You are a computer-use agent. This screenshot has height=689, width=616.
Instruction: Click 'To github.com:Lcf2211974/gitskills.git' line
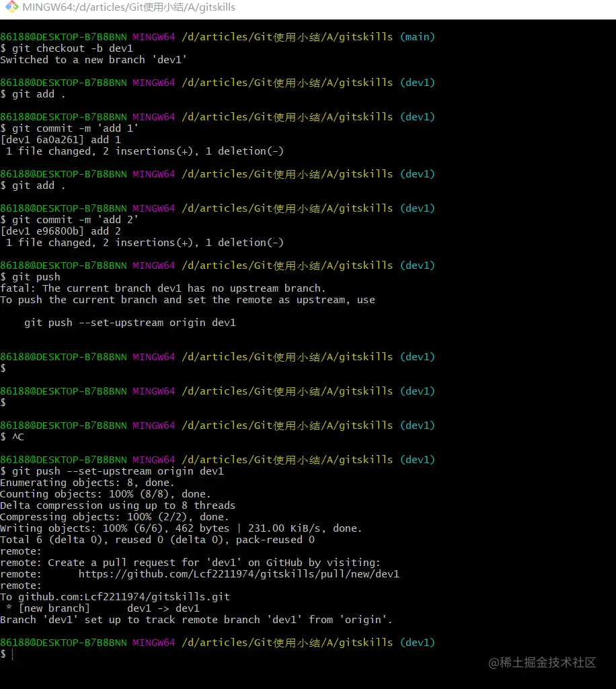(x=115, y=597)
